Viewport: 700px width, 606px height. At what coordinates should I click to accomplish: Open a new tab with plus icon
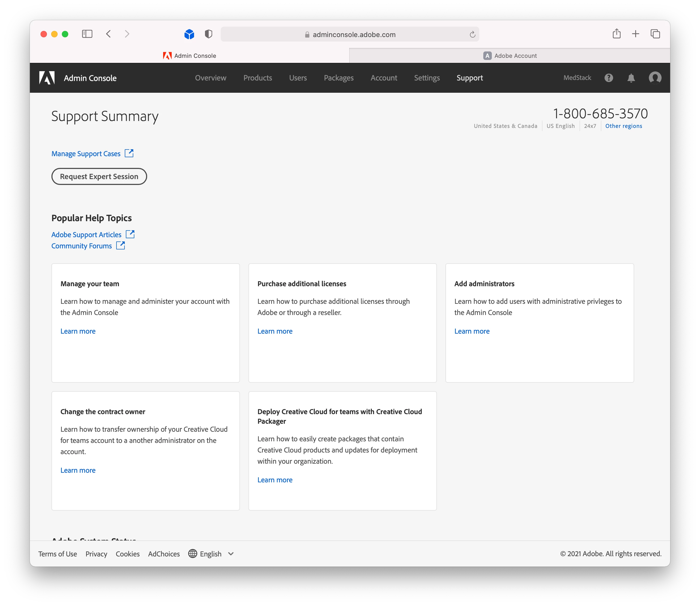click(x=635, y=34)
